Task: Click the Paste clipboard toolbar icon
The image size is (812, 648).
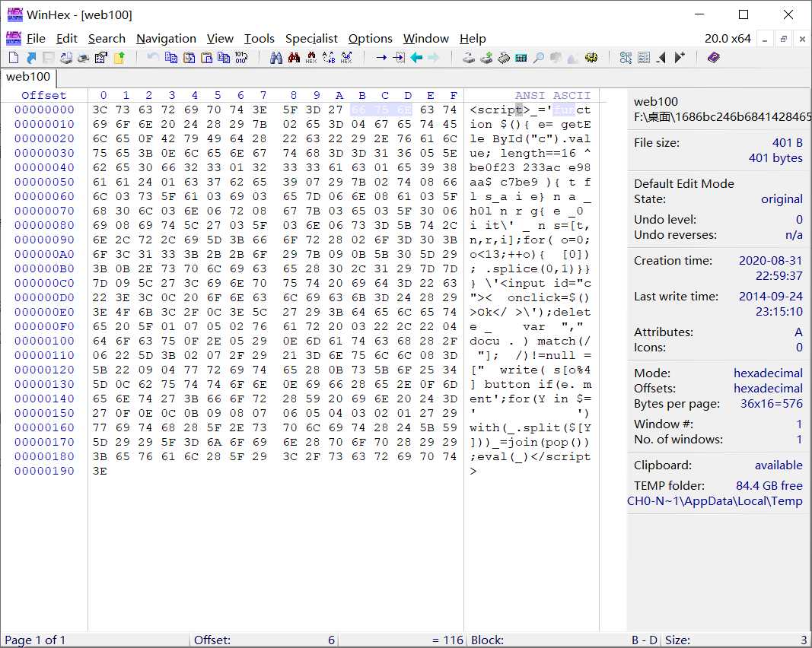Action: click(207, 58)
